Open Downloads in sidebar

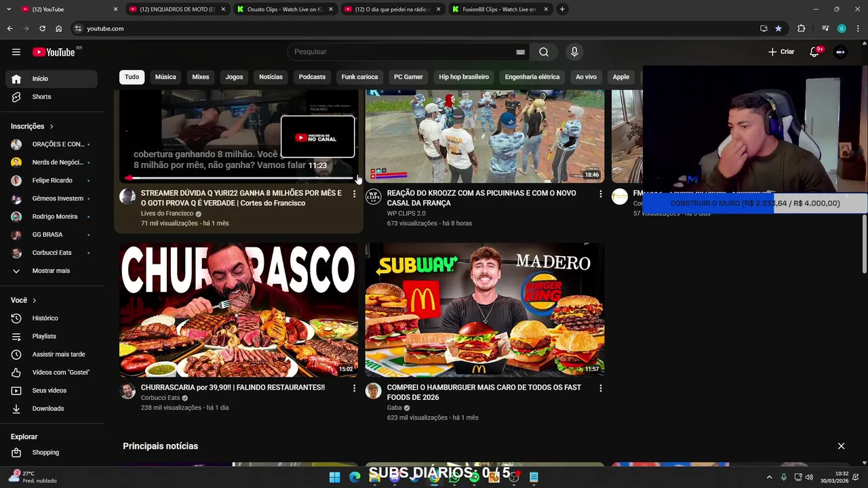52,409
